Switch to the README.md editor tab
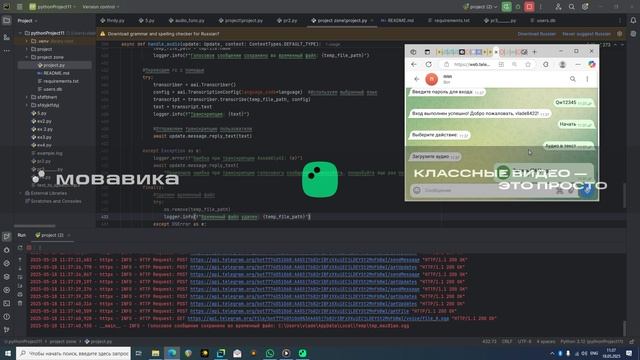 point(397,20)
